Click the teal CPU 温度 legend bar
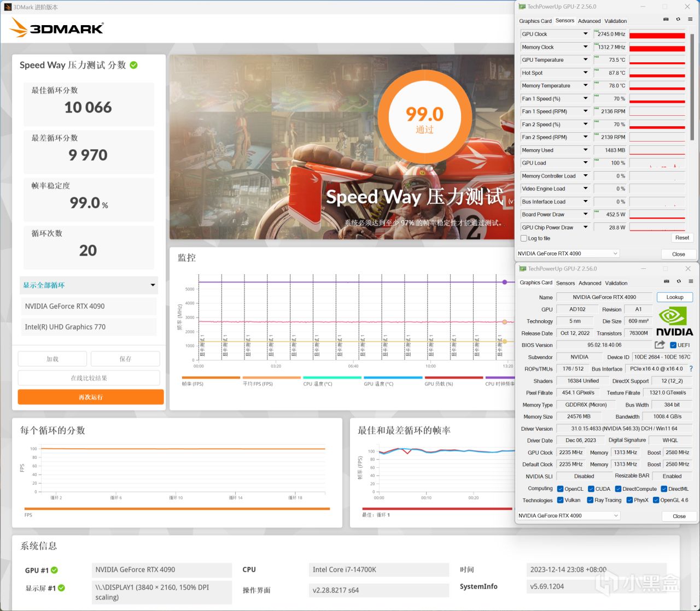 (x=332, y=378)
